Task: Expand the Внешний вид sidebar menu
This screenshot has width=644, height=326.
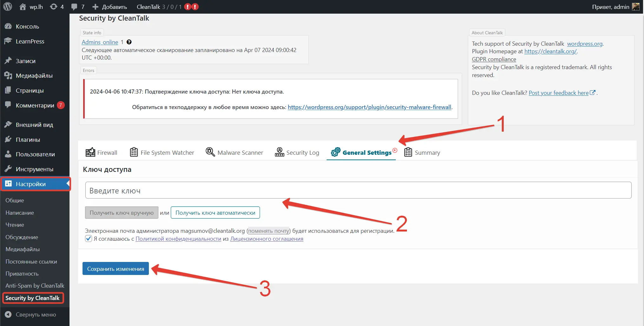Action: [33, 124]
